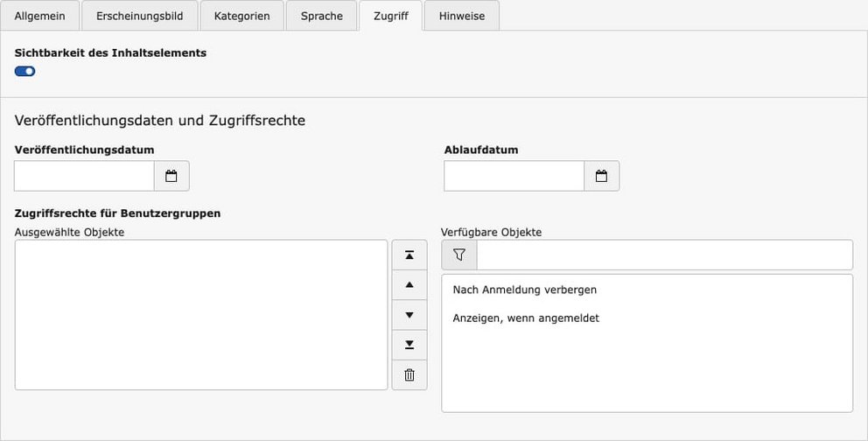Screen dimensions: 868x441
Task: Click the Veröffentlichungsdatum input field
Action: pos(85,176)
